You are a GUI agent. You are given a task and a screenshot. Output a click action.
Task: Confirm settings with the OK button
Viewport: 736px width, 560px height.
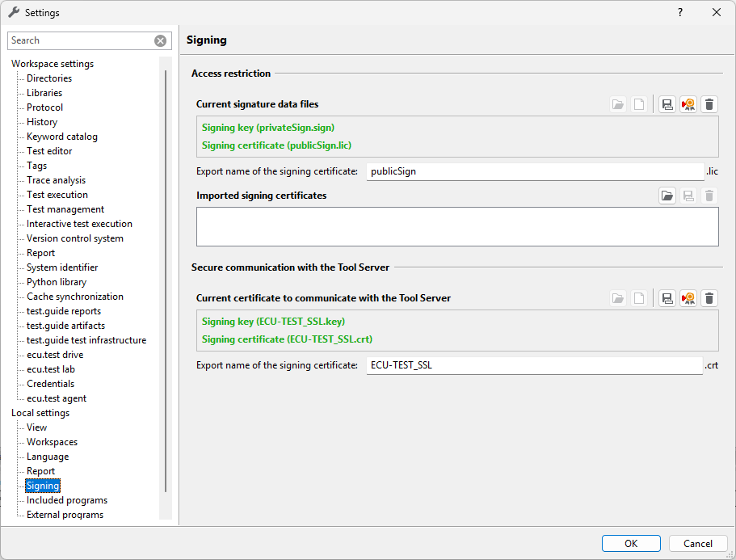click(x=631, y=544)
